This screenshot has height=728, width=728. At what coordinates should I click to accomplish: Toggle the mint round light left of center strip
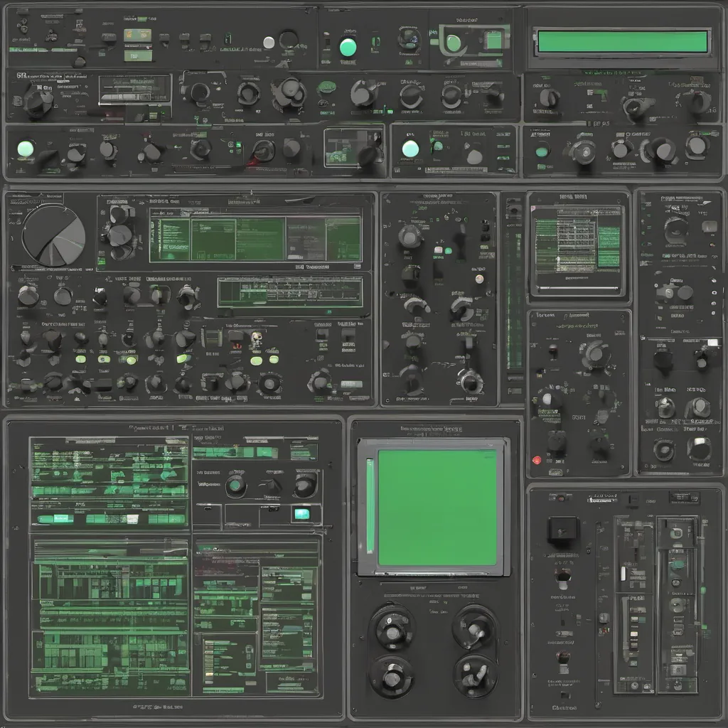410,149
